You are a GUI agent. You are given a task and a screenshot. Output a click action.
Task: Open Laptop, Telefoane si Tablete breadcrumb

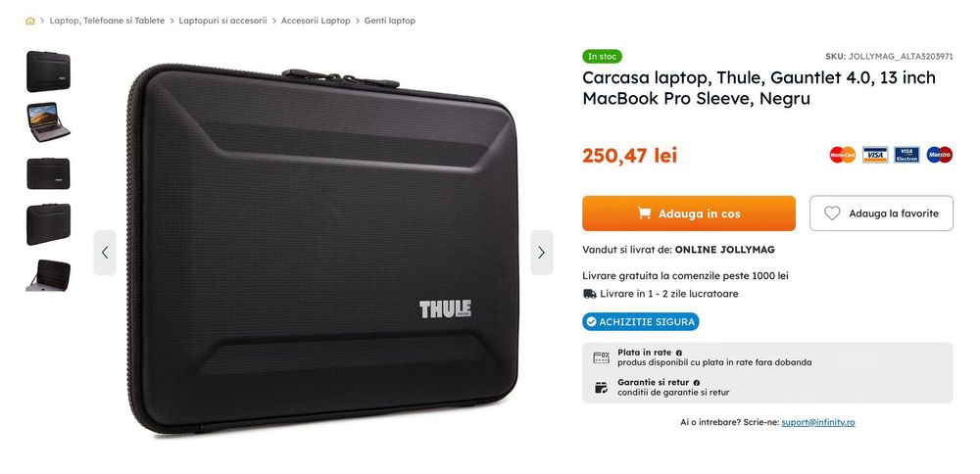[107, 21]
